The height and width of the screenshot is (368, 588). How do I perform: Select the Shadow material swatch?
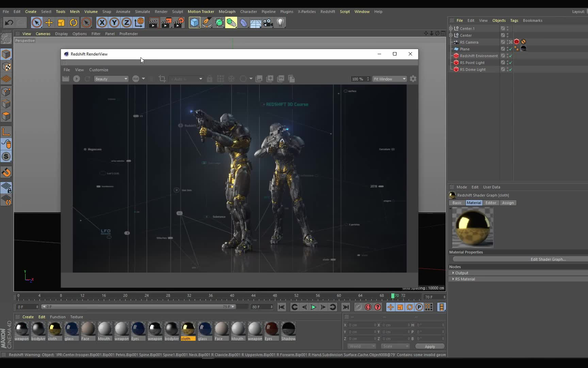[288, 329]
